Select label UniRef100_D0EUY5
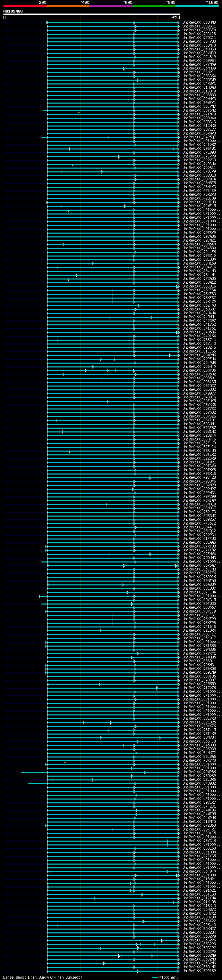Screen dimensions: 222x980 pyautogui.click(x=199, y=401)
